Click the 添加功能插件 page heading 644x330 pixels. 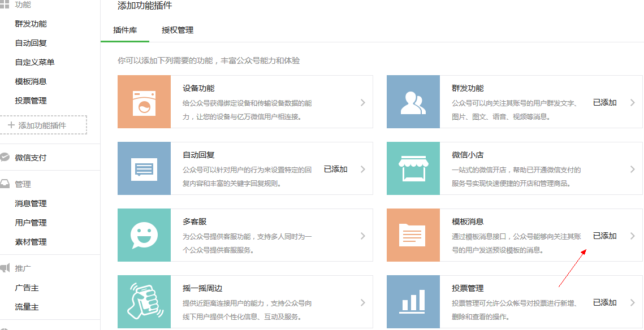(x=145, y=6)
